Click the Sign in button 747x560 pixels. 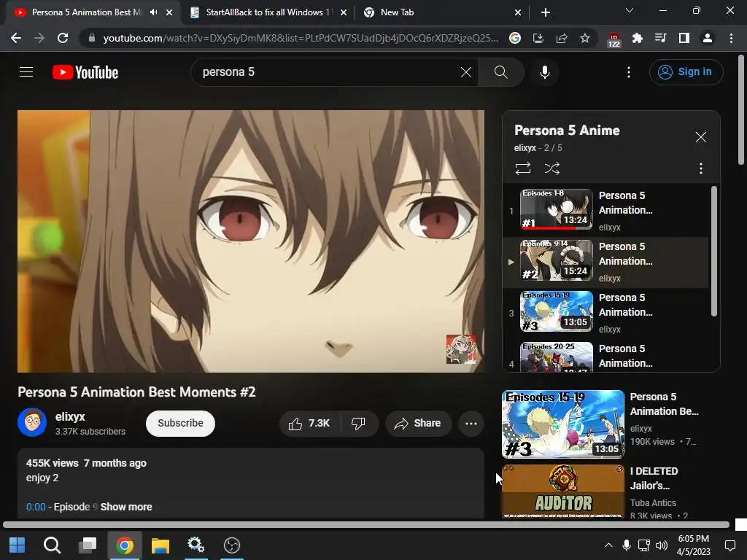(686, 72)
